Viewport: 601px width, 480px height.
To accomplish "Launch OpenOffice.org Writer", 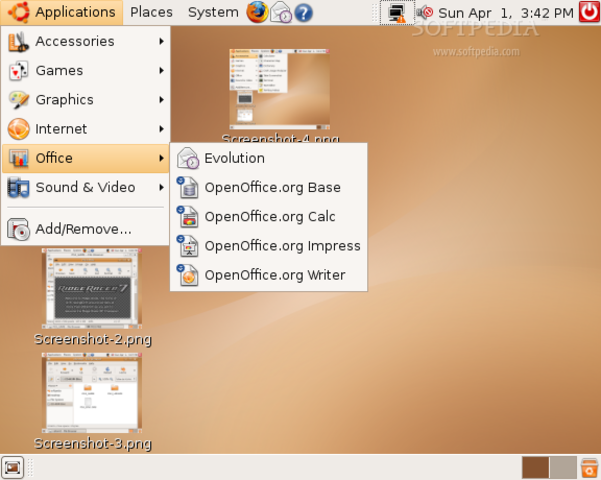I will 269,275.
